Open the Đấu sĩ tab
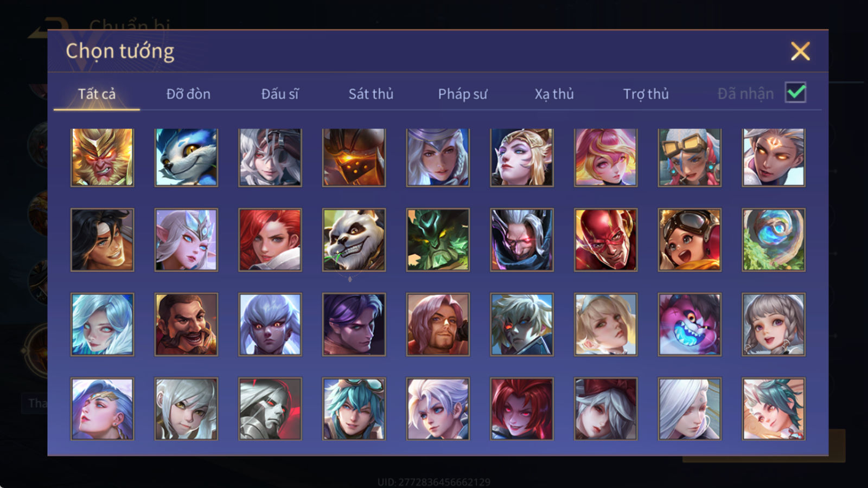The height and width of the screenshot is (488, 868). (280, 94)
